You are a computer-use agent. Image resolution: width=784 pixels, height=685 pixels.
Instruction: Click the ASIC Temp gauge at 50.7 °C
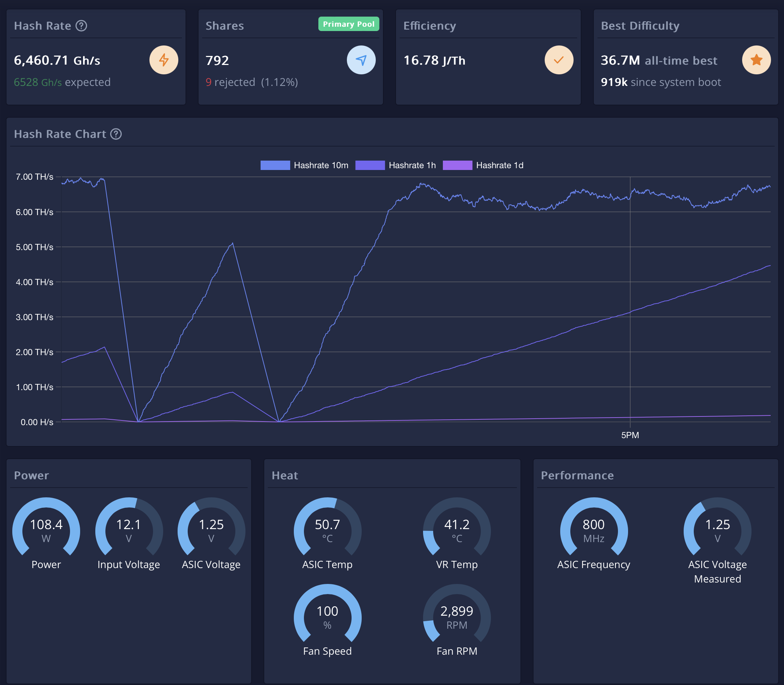[x=327, y=529]
